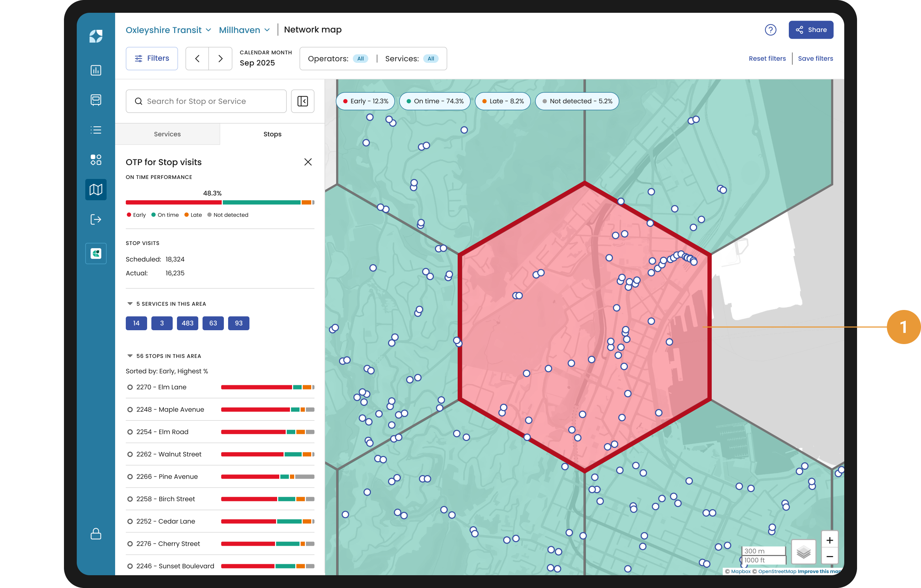The width and height of the screenshot is (921, 588).
Task: Open the bus services sidebar icon
Action: (x=96, y=100)
